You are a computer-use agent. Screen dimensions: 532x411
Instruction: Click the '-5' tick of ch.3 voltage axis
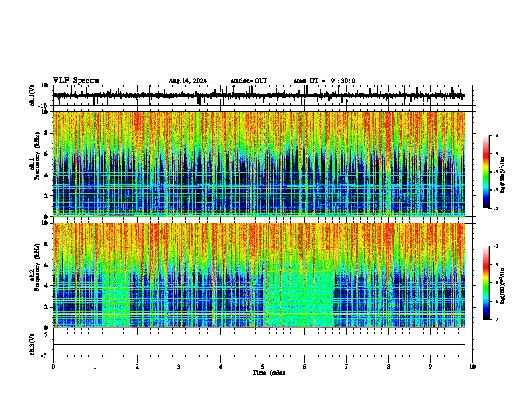point(45,355)
